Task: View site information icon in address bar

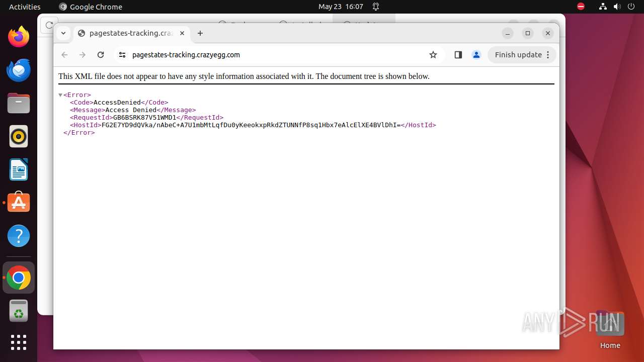Action: click(122, 55)
